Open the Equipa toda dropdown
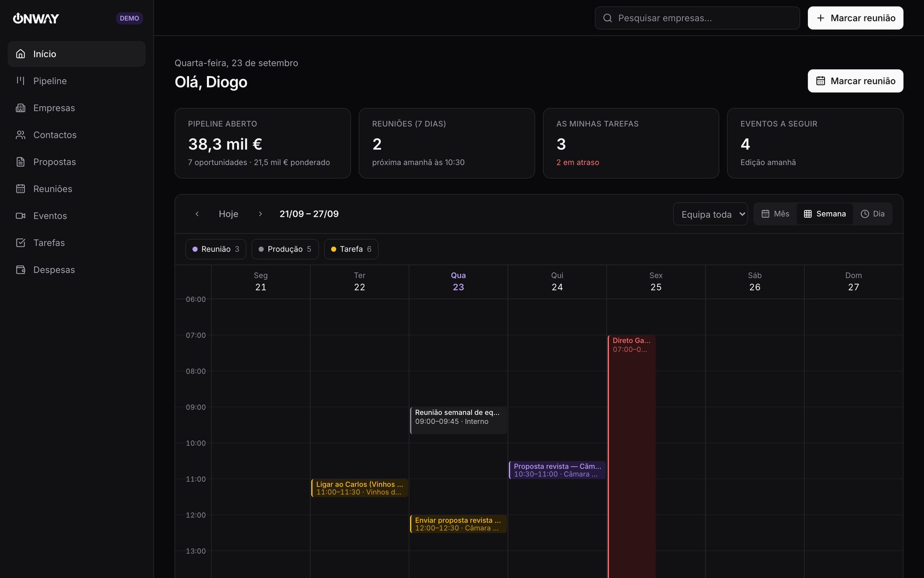The height and width of the screenshot is (578, 924). (710, 214)
